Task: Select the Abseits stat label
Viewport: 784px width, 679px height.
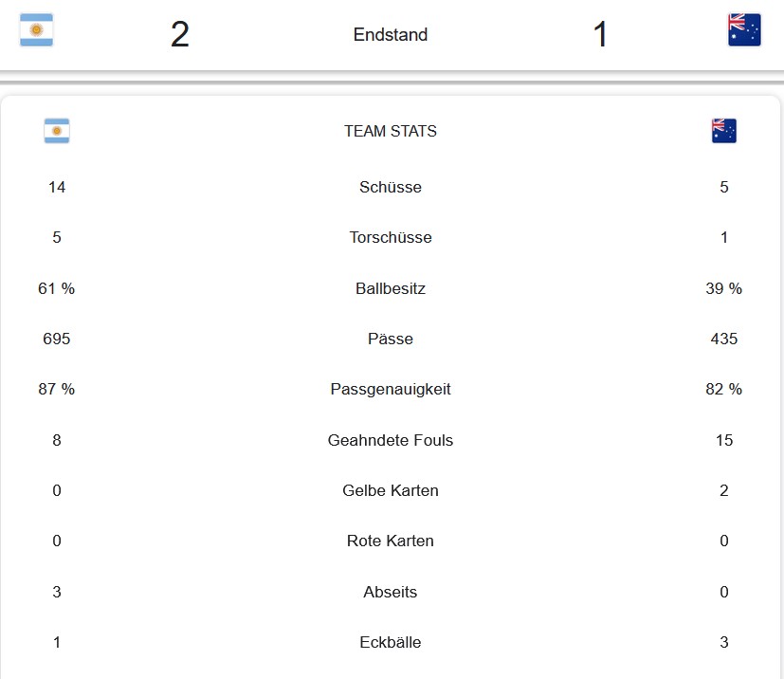Action: point(391,592)
